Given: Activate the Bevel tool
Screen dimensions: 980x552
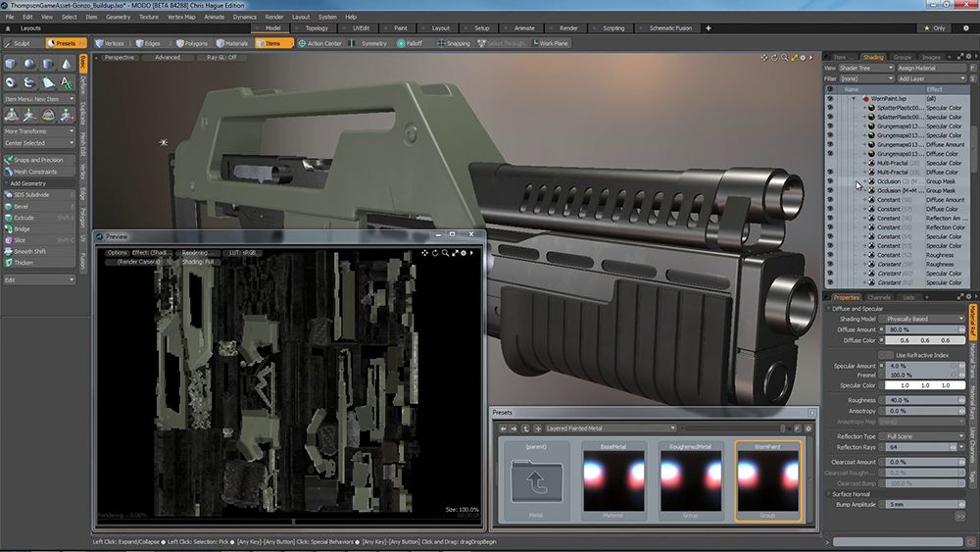Looking at the screenshot, I should (39, 206).
